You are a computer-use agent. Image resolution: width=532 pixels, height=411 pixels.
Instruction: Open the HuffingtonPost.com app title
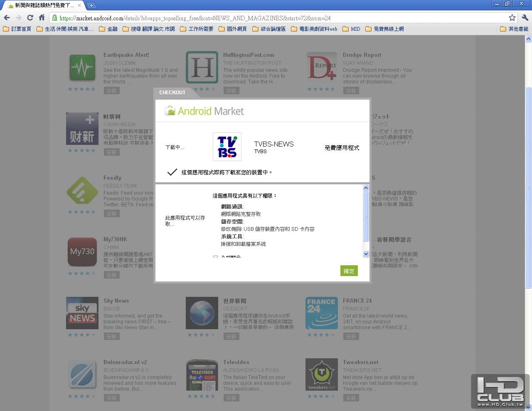pos(249,55)
